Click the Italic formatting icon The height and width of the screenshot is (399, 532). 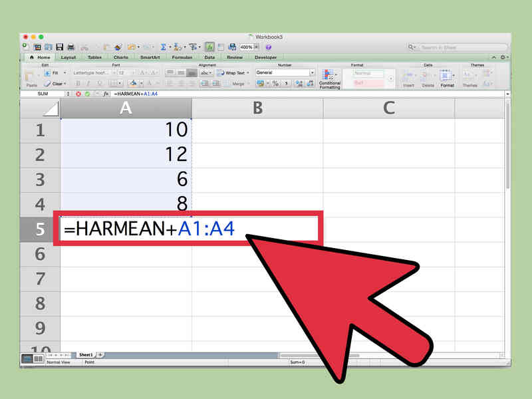point(88,83)
